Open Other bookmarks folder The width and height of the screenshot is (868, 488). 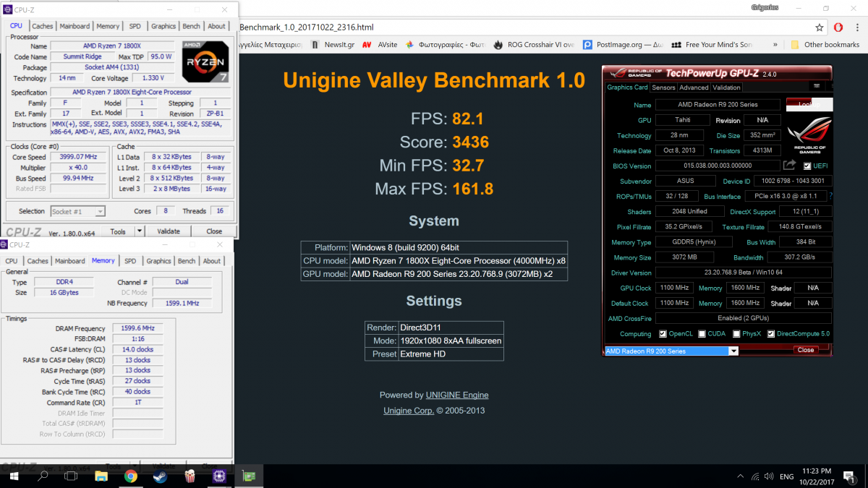coord(825,44)
